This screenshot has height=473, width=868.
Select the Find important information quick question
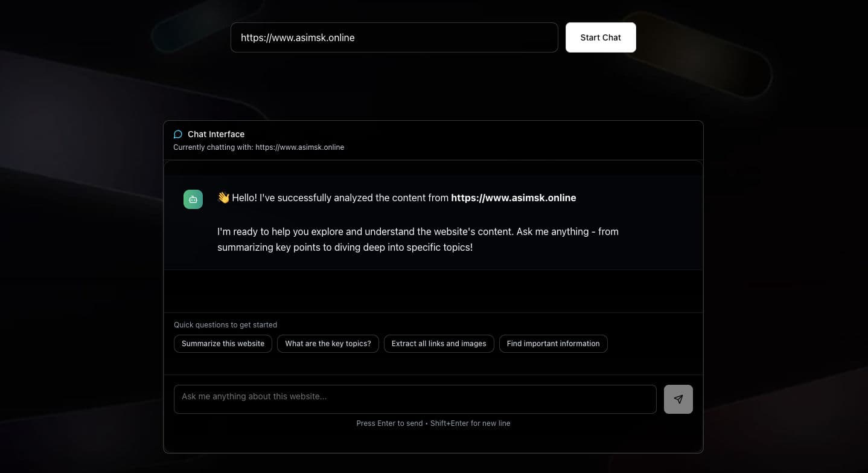[552, 343]
